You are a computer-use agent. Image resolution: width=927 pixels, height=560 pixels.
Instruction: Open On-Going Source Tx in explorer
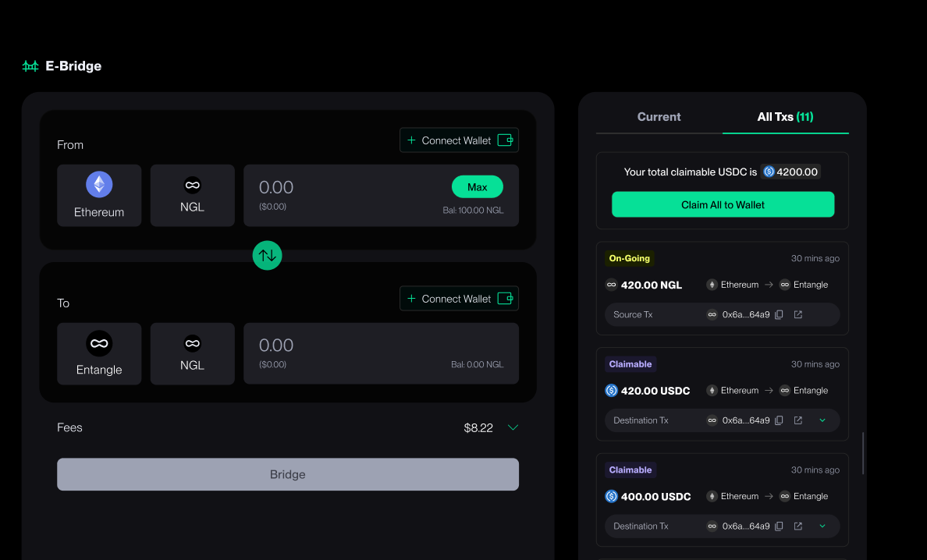coord(798,315)
